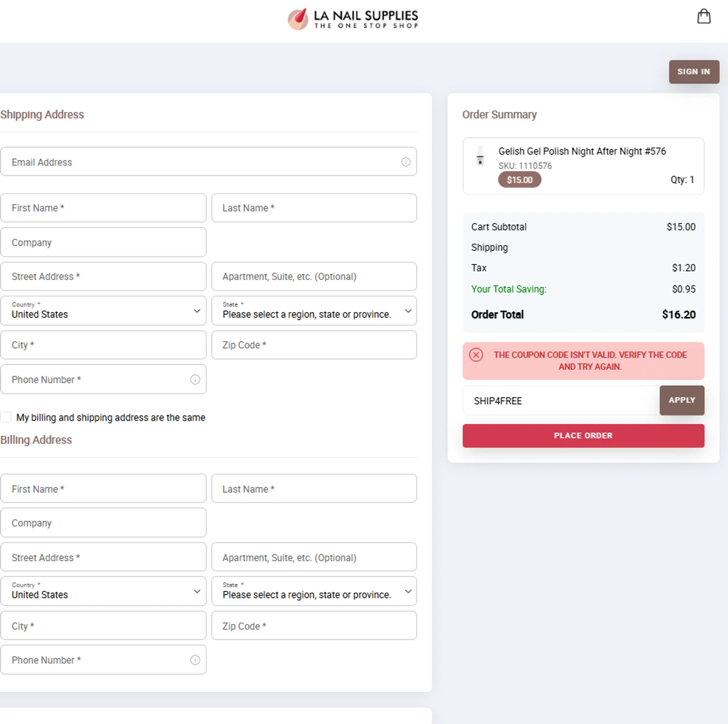Click the $15.00 price badge

point(520,180)
